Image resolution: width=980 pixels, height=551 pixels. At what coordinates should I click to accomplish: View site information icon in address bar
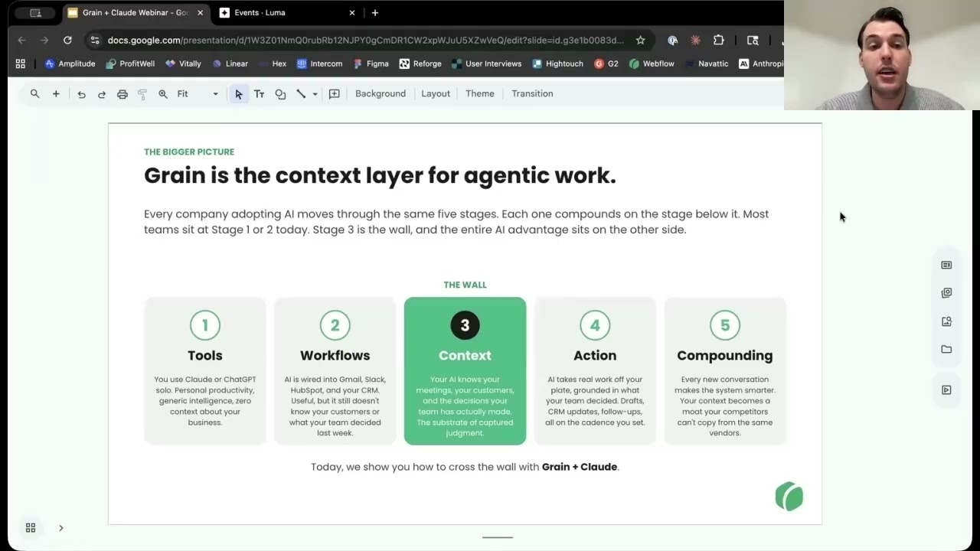point(94,41)
